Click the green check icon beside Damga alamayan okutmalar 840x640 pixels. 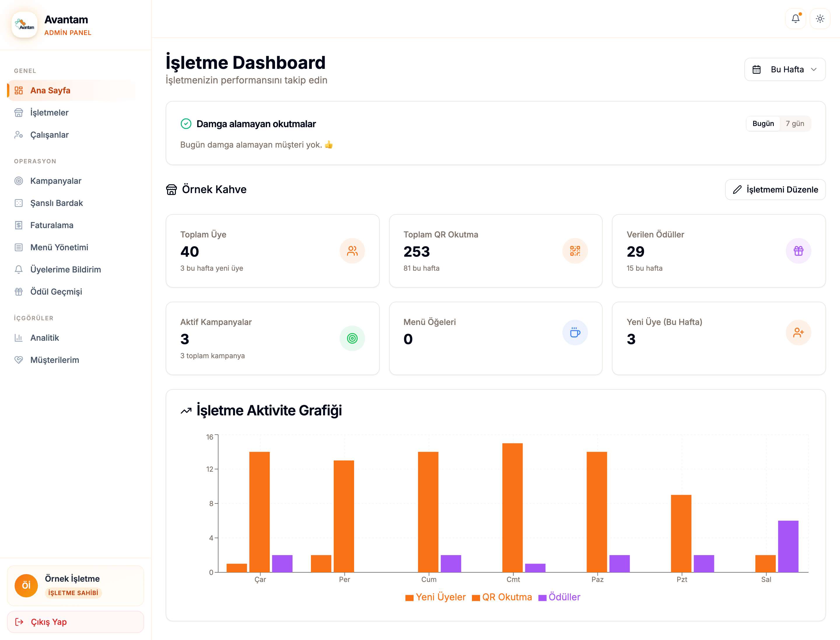(x=186, y=124)
